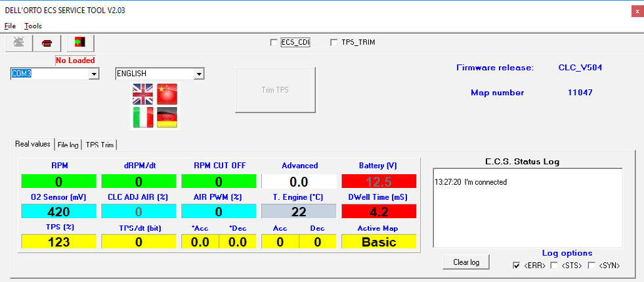
Task: Click the *Dec value field
Action: [238, 242]
